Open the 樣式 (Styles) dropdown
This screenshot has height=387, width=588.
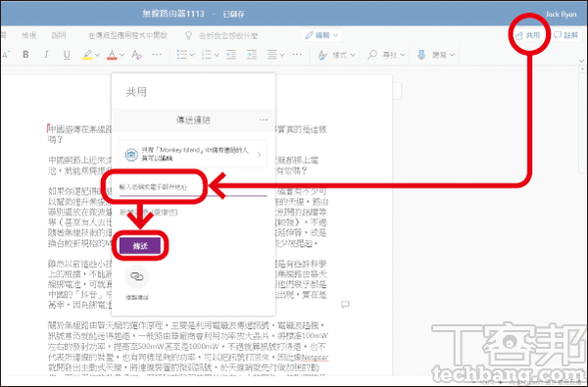[336, 55]
